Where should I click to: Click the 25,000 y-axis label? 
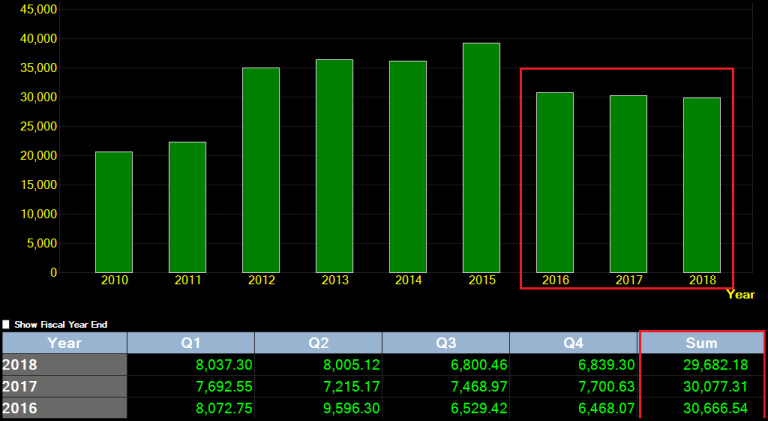tap(39, 126)
